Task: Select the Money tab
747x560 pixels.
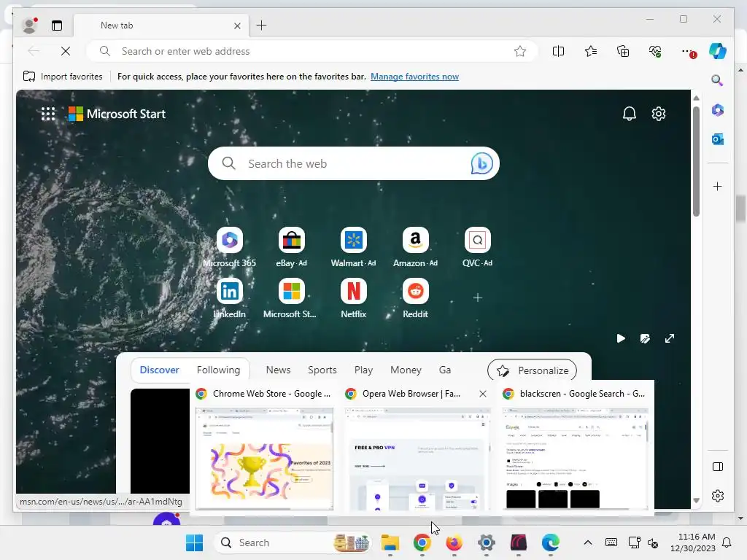Action: pyautogui.click(x=406, y=370)
